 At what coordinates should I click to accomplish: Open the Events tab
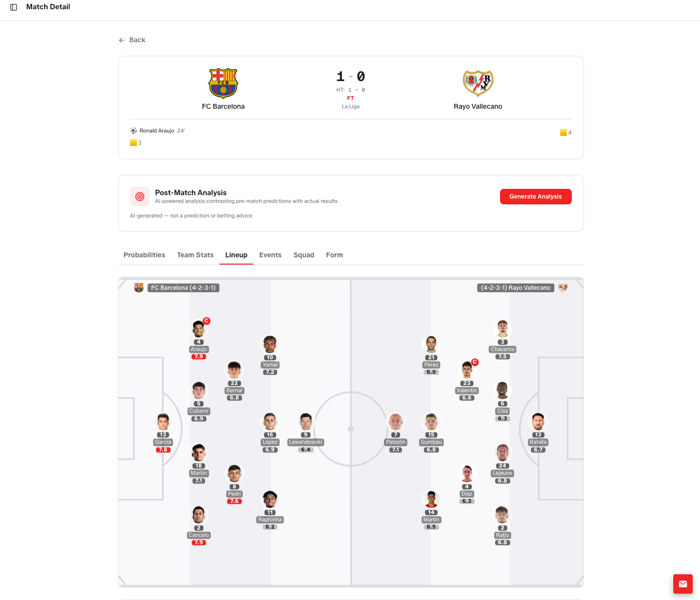point(270,255)
